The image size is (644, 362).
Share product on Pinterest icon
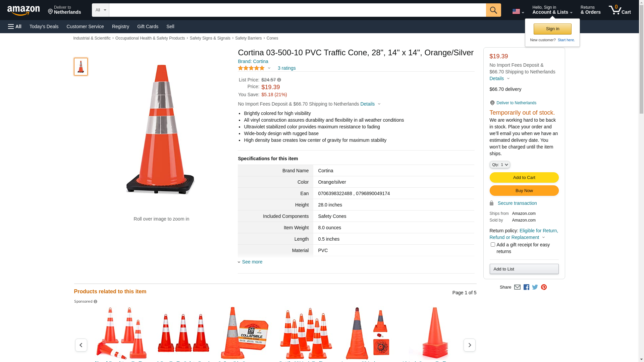(x=544, y=287)
